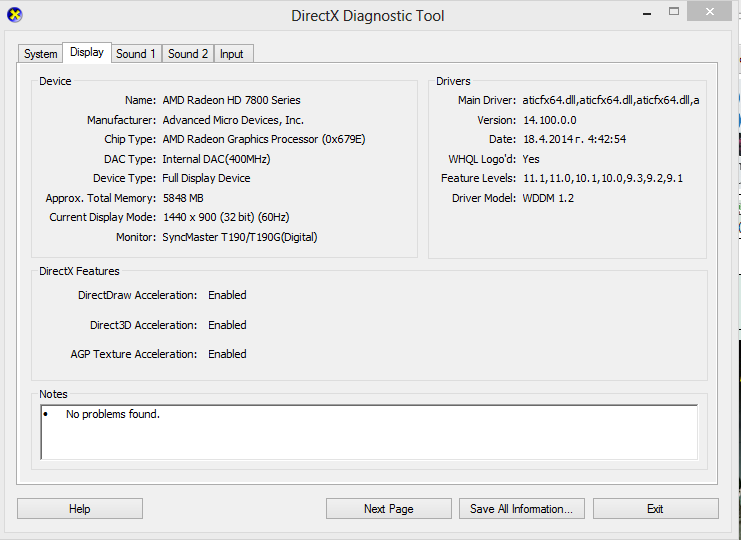The height and width of the screenshot is (540, 741).
Task: Maximize the DirectX Diagnostic Tool window
Action: click(x=674, y=11)
